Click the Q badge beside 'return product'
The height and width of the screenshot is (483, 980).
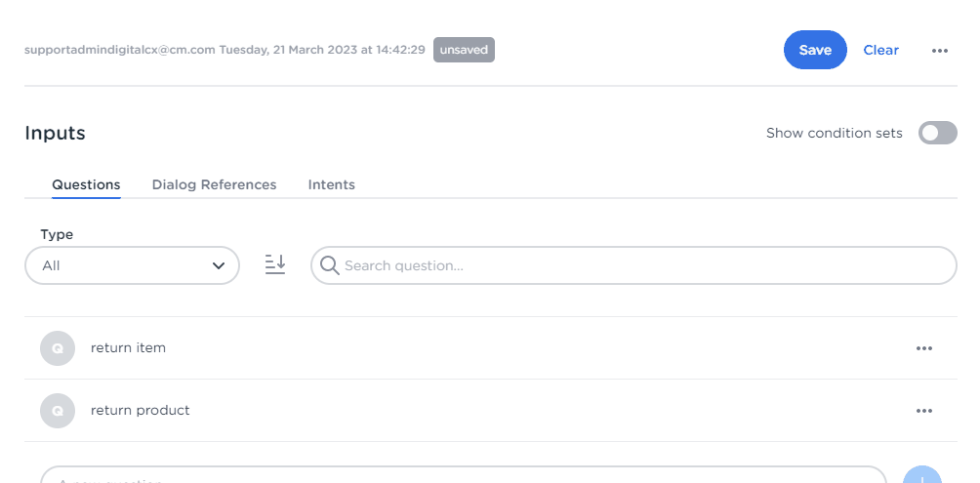pyautogui.click(x=58, y=411)
